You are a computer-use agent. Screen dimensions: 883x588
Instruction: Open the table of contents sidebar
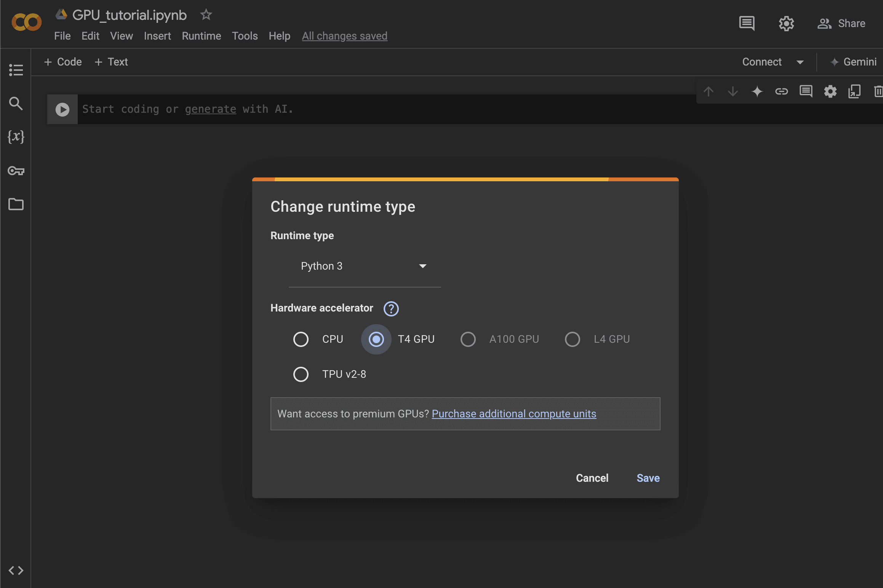click(x=16, y=70)
